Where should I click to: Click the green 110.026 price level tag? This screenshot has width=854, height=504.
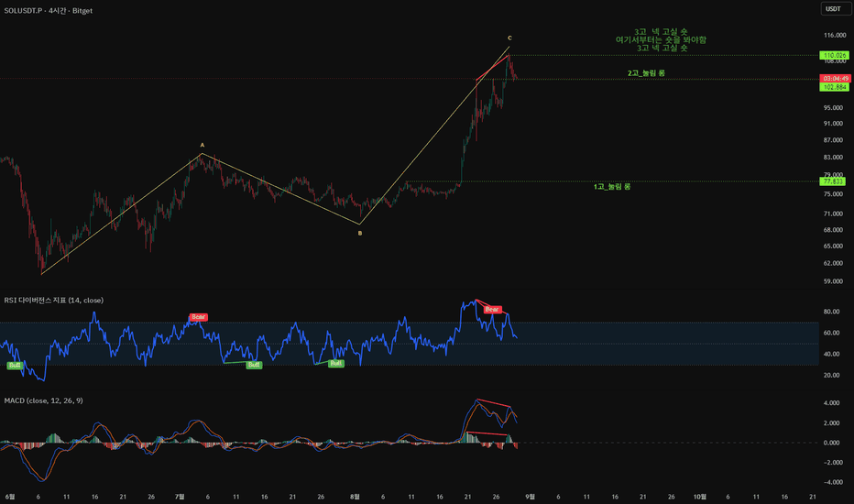[x=835, y=56]
